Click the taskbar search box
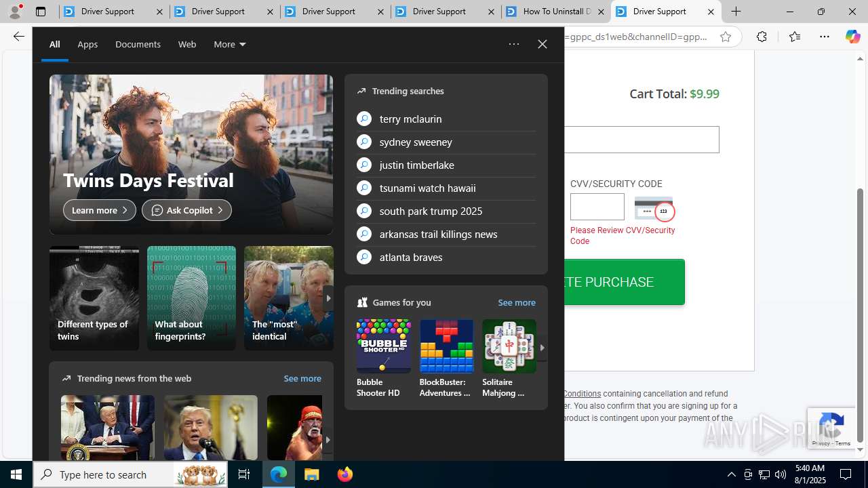868x488 pixels. (132, 474)
